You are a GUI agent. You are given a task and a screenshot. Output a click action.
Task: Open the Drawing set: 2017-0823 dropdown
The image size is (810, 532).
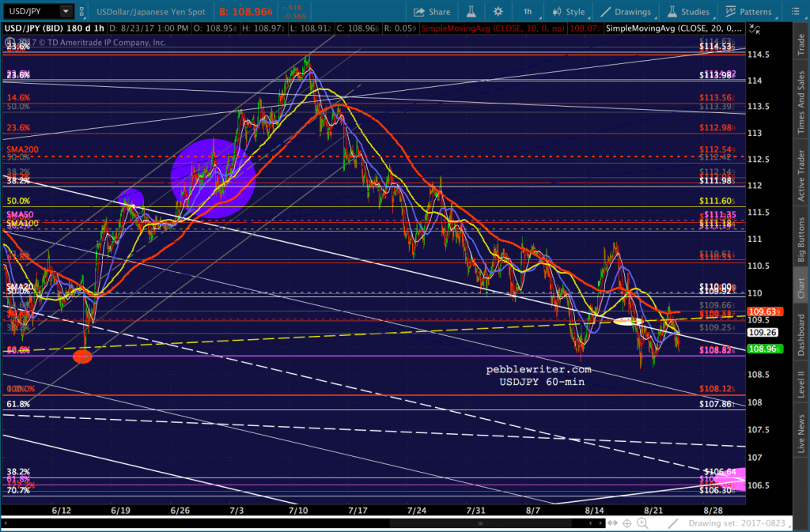click(x=738, y=523)
